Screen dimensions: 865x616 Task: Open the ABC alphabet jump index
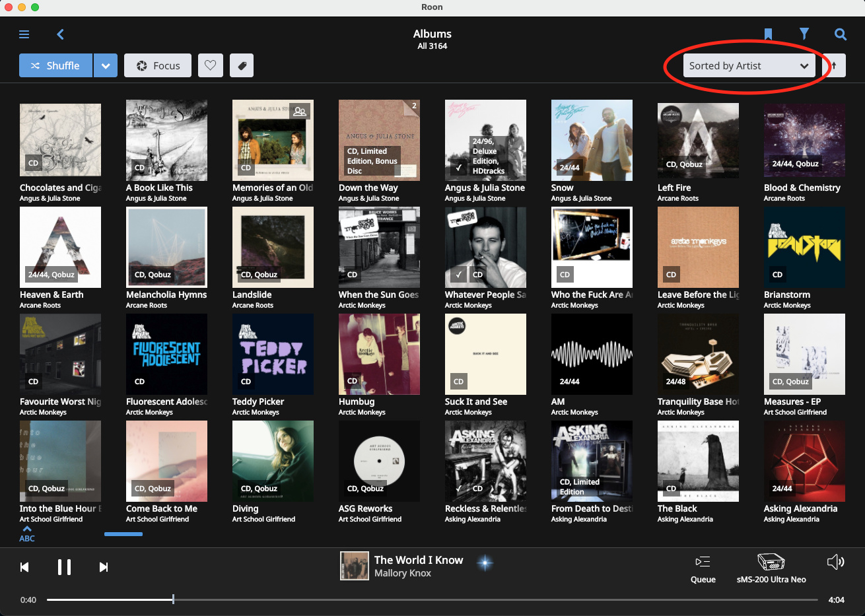(27, 534)
